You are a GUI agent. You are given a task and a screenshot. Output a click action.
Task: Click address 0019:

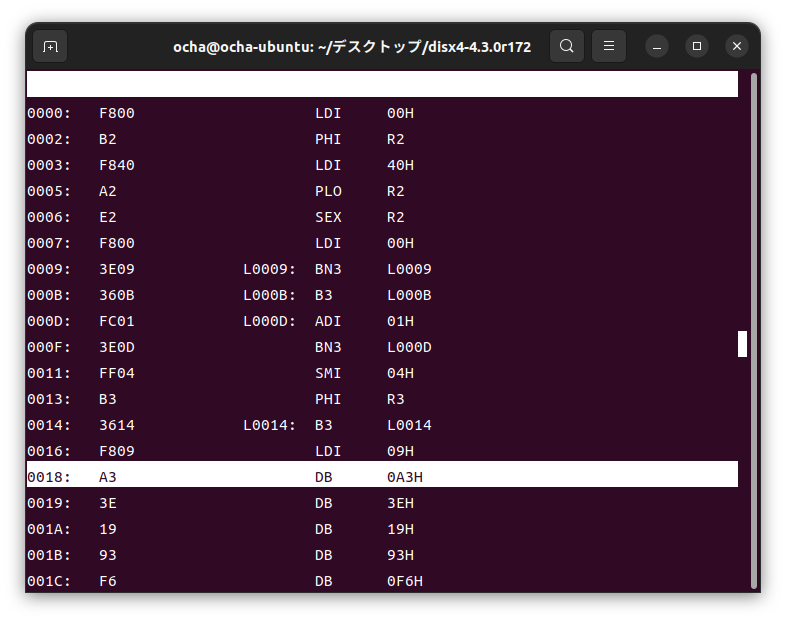click(x=49, y=503)
